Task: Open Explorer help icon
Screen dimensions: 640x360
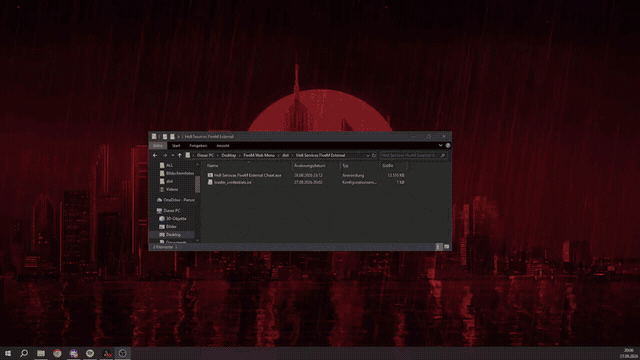Action: click(x=448, y=145)
